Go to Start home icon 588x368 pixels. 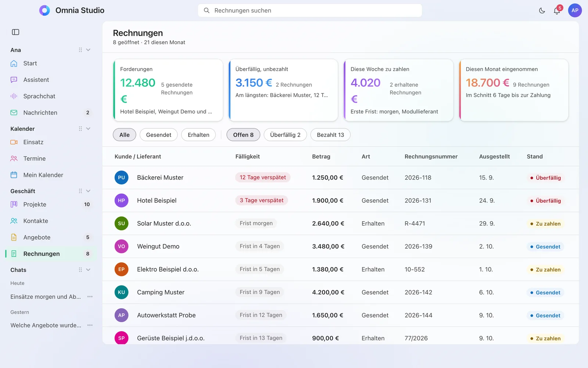point(14,63)
